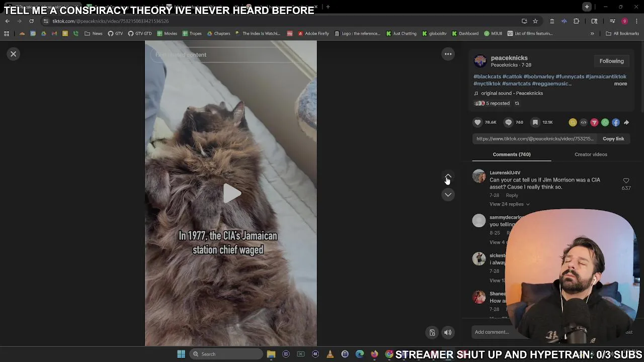Open more share options arrow
The height and width of the screenshot is (362, 644).
point(626,122)
